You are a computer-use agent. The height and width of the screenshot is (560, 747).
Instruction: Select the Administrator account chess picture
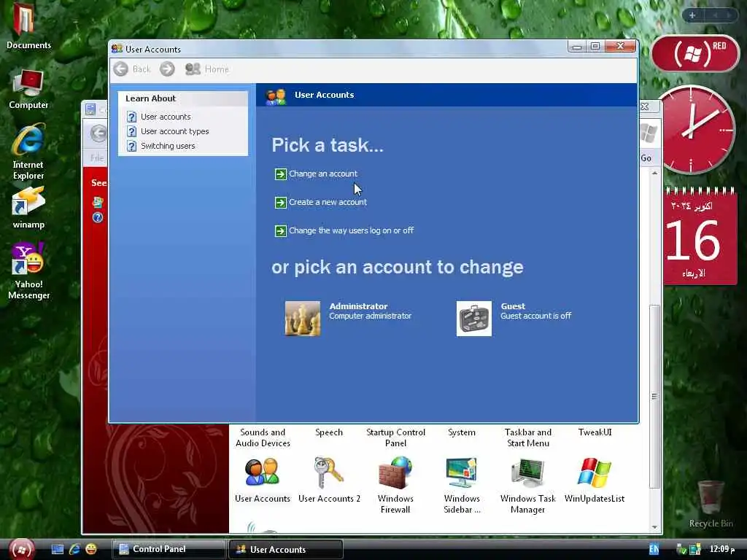303,319
